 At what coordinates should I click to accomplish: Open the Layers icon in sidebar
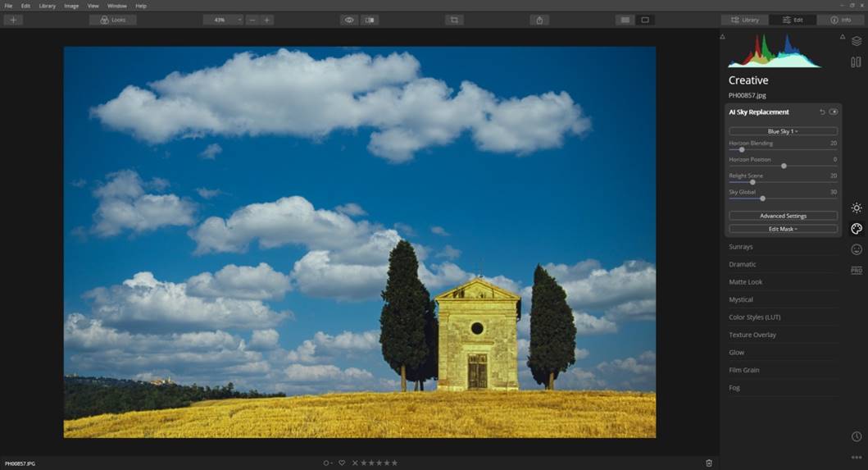[857, 41]
